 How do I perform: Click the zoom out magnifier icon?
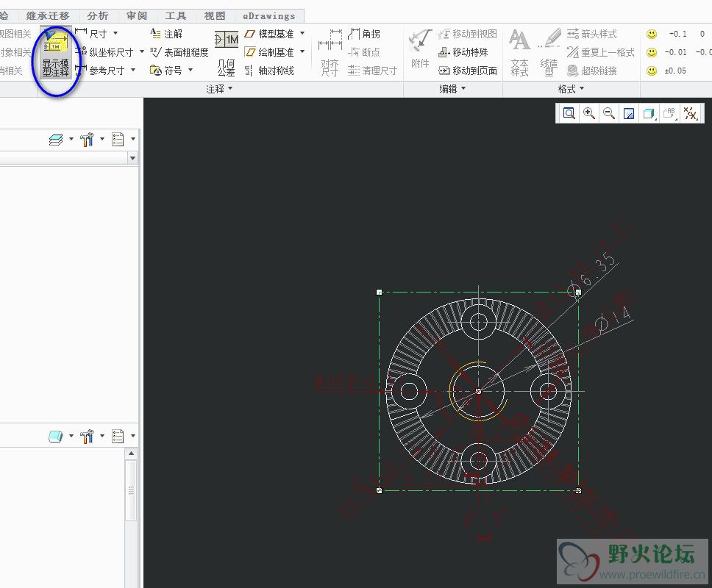pyautogui.click(x=609, y=113)
